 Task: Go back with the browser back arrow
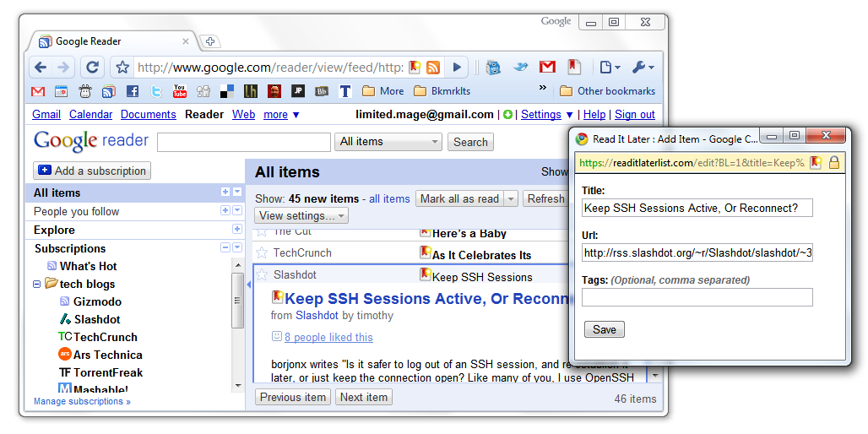[x=41, y=68]
